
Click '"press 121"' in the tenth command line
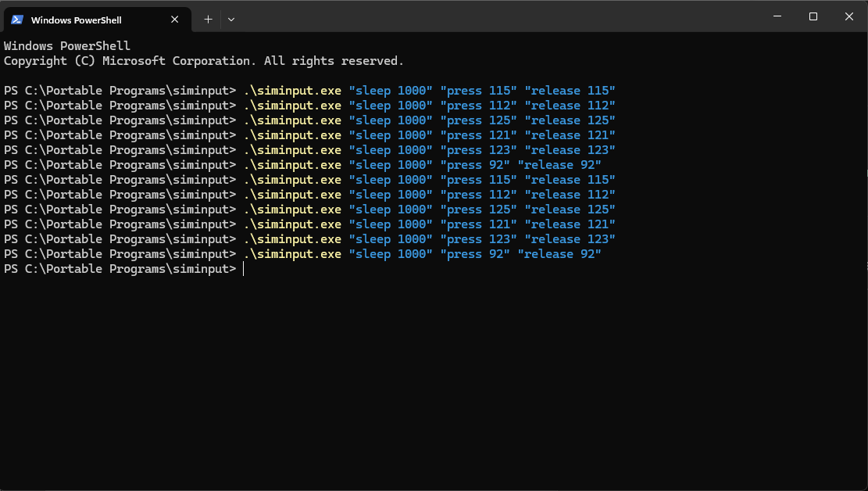pyautogui.click(x=478, y=224)
